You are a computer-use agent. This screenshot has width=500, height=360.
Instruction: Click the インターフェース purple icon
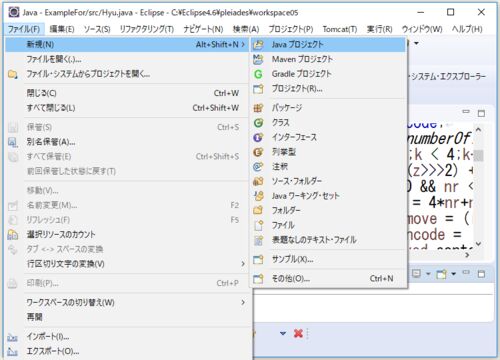[258, 137]
